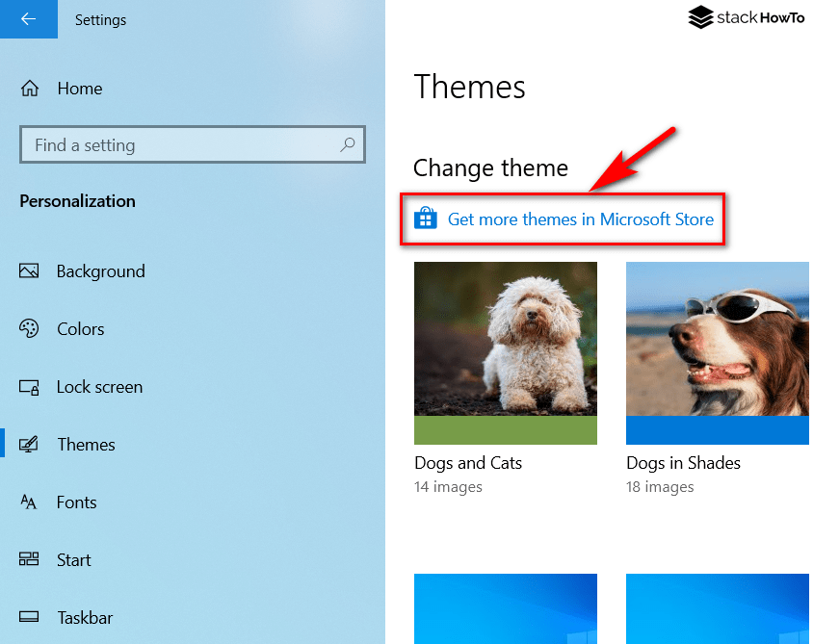This screenshot has width=813, height=644.
Task: Click the stackHowTo logo
Action: 747,17
